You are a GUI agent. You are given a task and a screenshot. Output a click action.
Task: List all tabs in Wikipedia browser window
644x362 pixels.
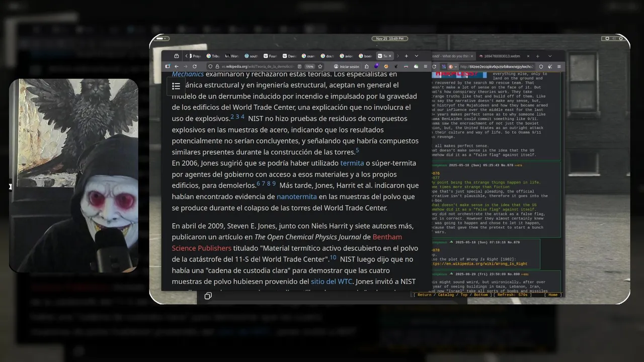(x=417, y=56)
